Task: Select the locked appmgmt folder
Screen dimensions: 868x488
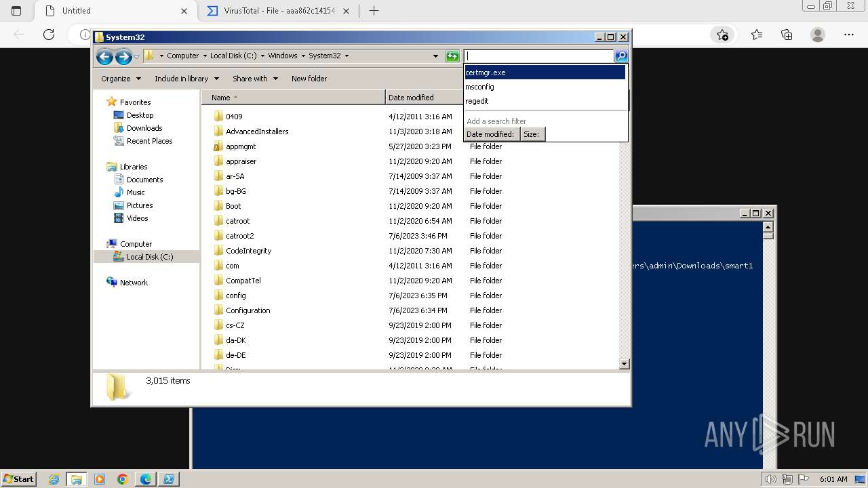Action: click(241, 146)
